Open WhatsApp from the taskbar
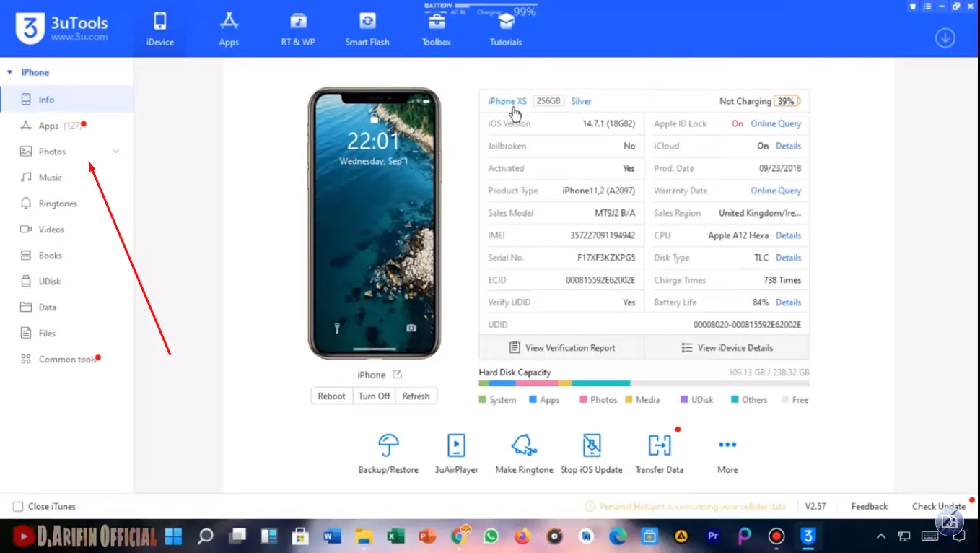Viewport: 980px width, 553px height. coord(491,536)
